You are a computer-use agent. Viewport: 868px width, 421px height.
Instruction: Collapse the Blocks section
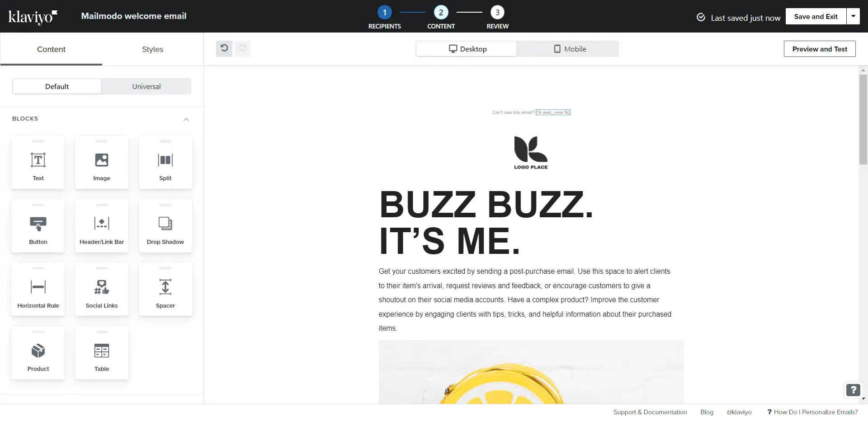(x=186, y=119)
